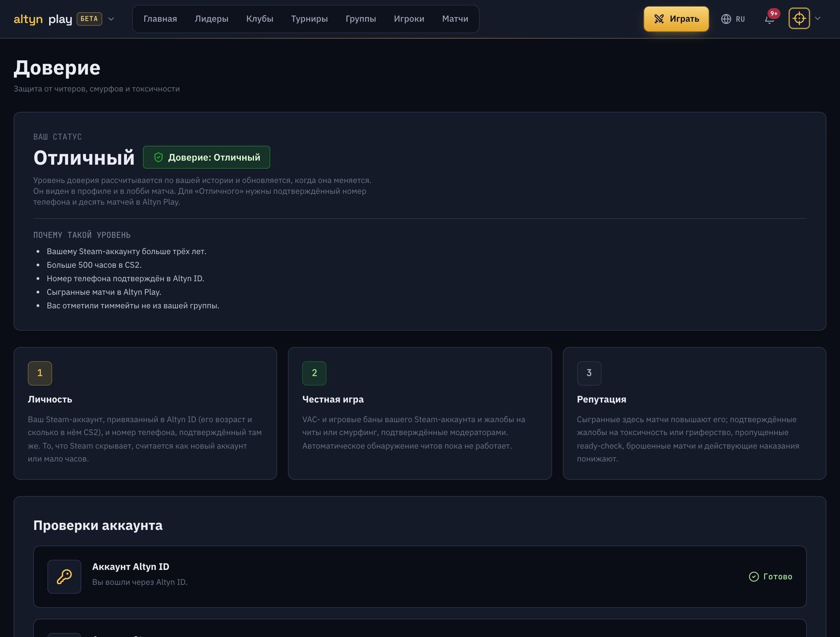The image size is (840, 637).
Task: Click the line 'Больше 500 часов в CS2.'
Action: pos(94,265)
